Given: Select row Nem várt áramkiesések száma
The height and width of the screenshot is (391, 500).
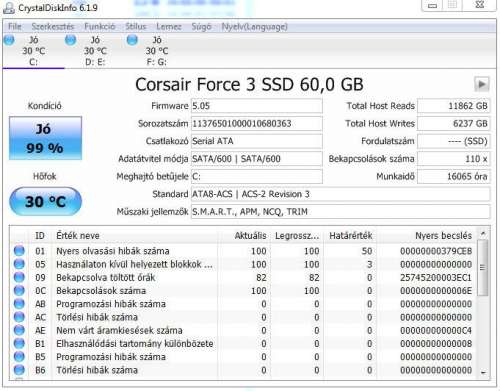Looking at the screenshot, I should [x=243, y=330].
